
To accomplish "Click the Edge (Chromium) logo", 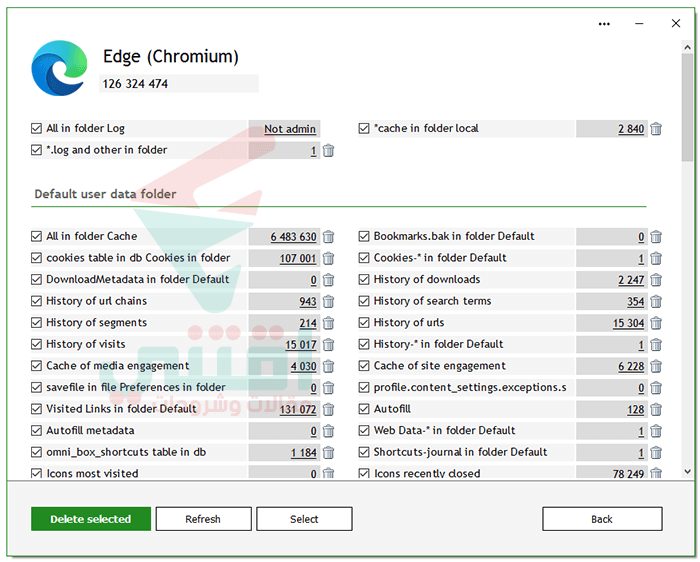I will coord(59,68).
